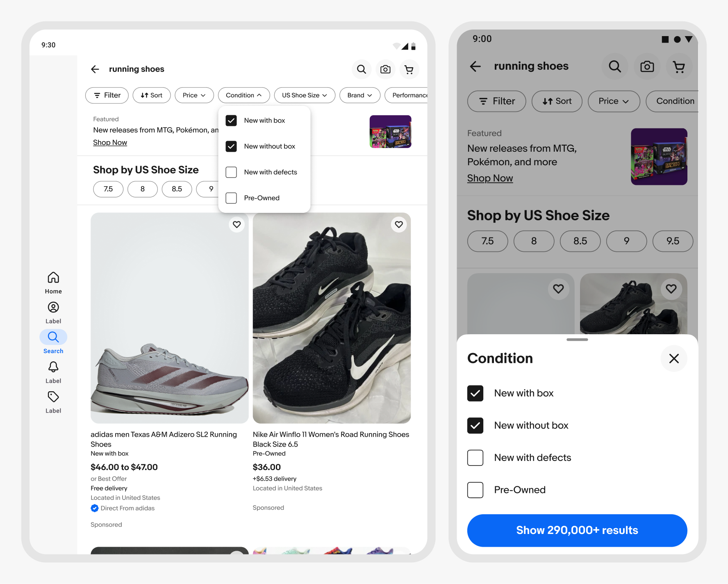Open notifications bell in side navigation

coord(53,372)
